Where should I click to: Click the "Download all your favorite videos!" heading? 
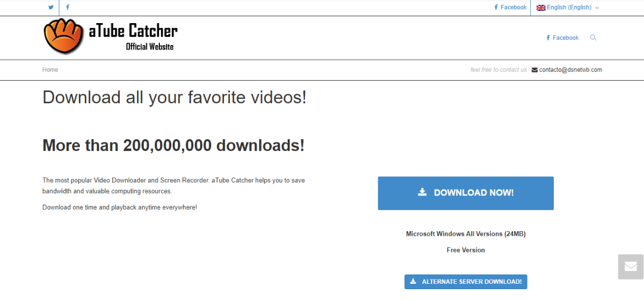(x=174, y=97)
